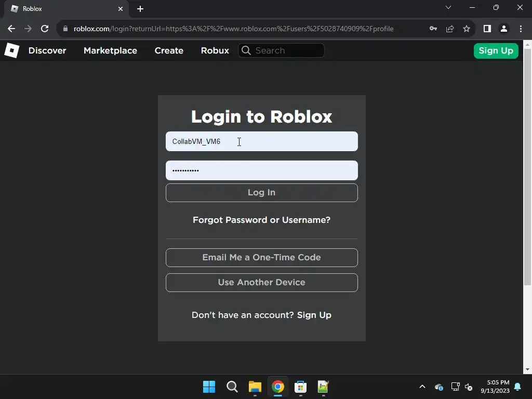The image size is (532, 399).
Task: Click Email Me a One-Time Code
Action: click(262, 258)
